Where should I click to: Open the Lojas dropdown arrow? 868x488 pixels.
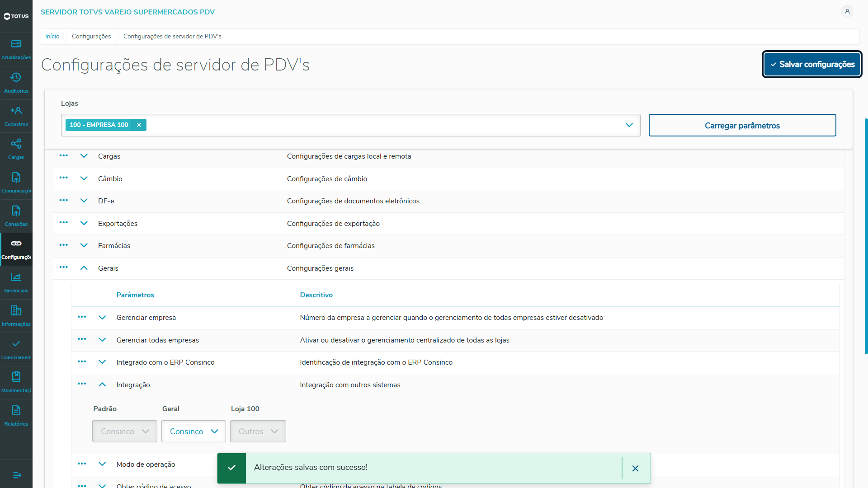(x=629, y=125)
